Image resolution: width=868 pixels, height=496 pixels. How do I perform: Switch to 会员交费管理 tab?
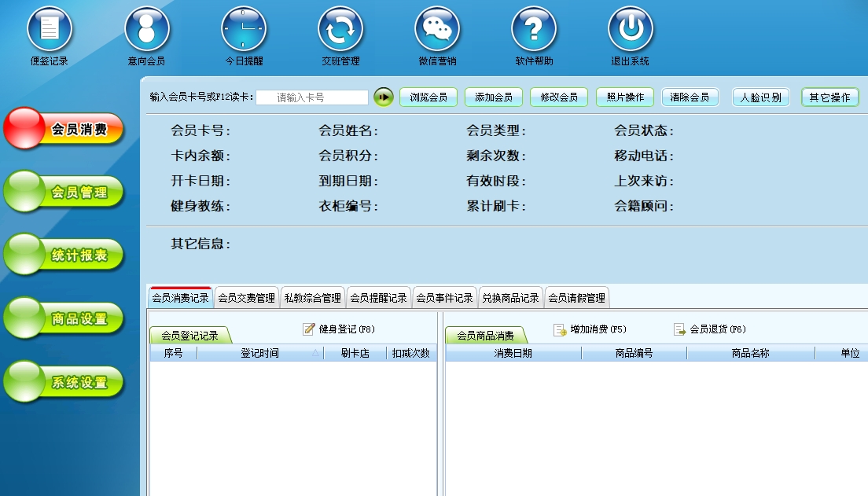click(x=247, y=298)
